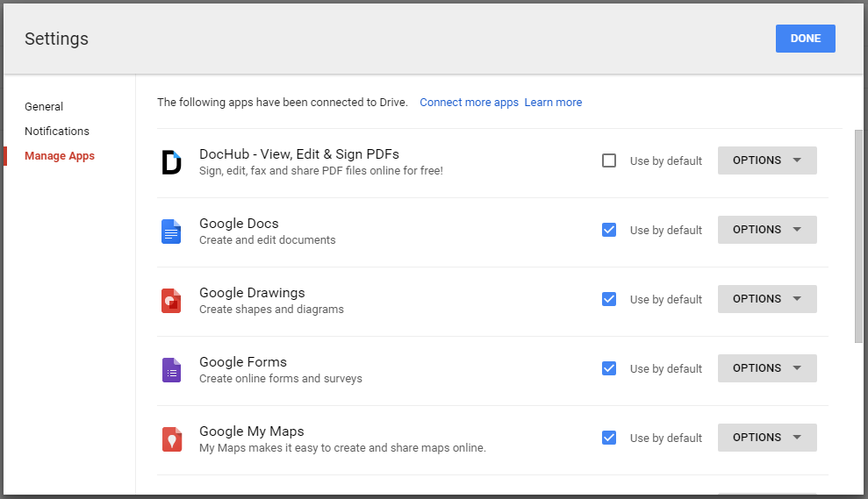
Task: Open the OPTIONS dropdown for Google My Maps
Action: [x=767, y=438]
